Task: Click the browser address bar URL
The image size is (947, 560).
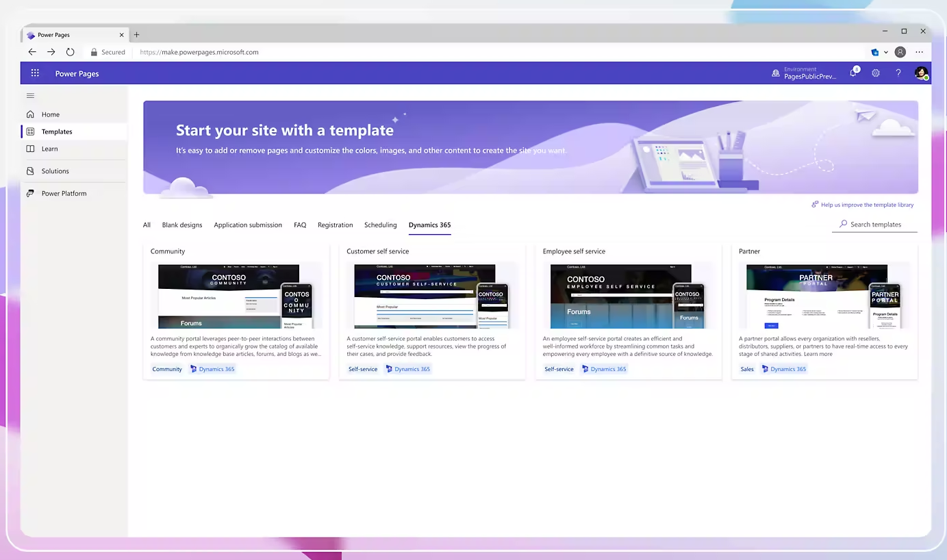Action: (x=199, y=52)
